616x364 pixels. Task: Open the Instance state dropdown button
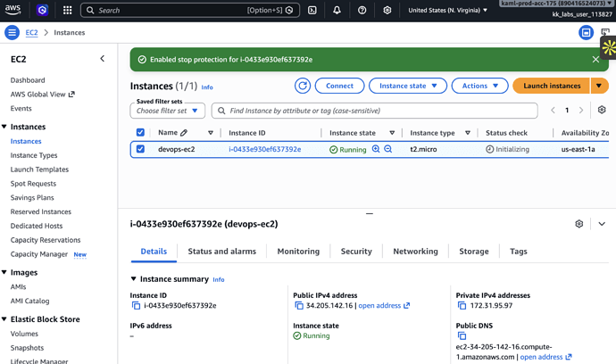(408, 86)
